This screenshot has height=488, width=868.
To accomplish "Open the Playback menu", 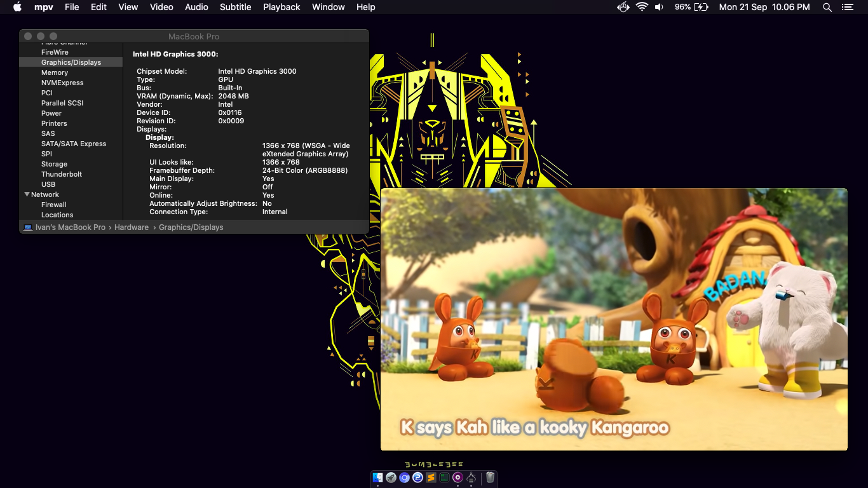I will [281, 7].
